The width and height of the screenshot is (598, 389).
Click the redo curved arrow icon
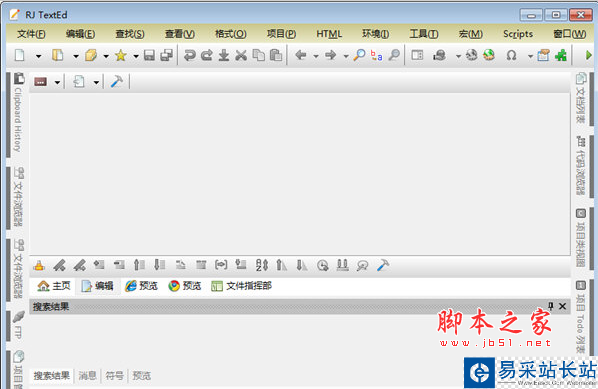207,55
